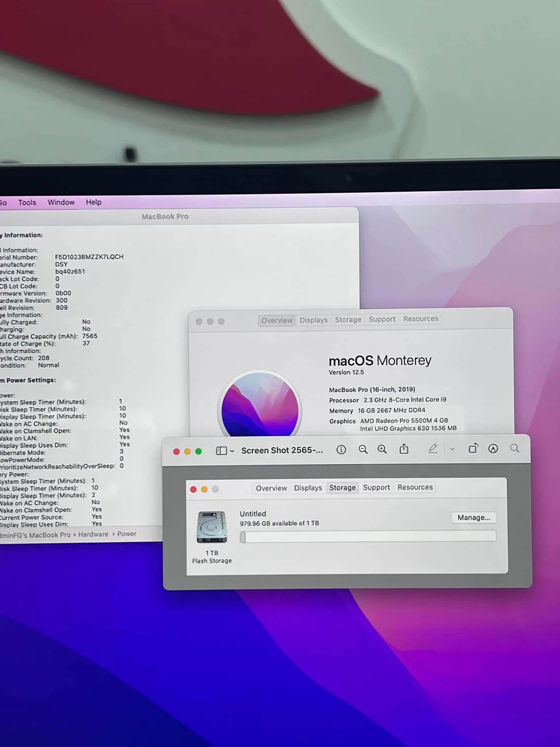The height and width of the screenshot is (747, 560).
Task: Switch to Displays tab in macOS Monterey window
Action: 314,320
